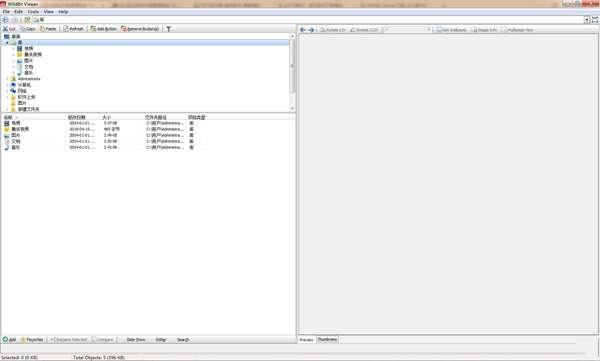Open the File menu

pos(6,12)
